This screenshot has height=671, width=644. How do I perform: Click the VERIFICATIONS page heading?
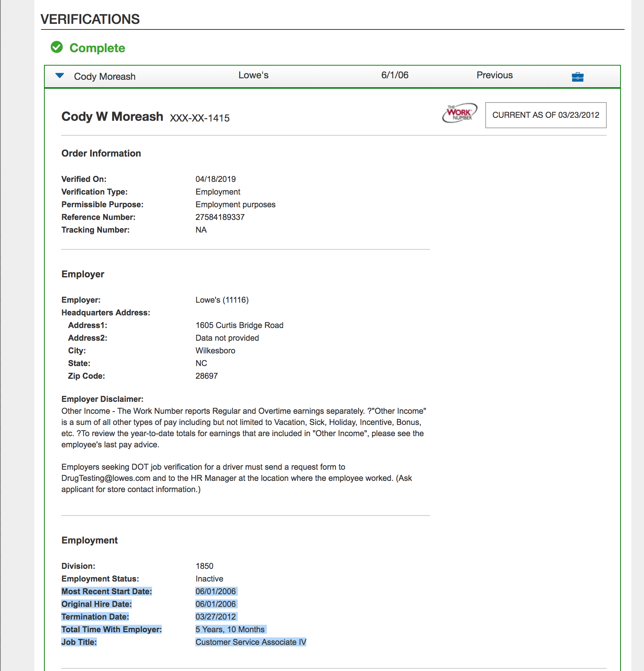(90, 19)
